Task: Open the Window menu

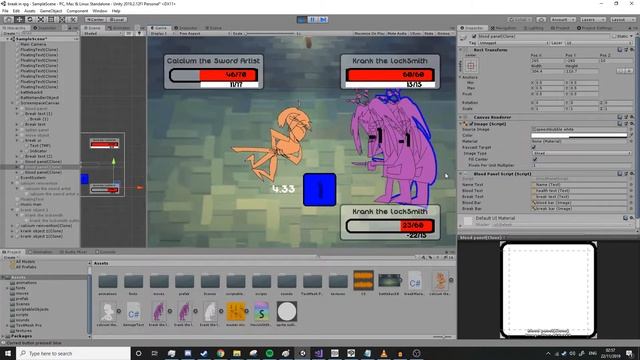Action: (100, 11)
